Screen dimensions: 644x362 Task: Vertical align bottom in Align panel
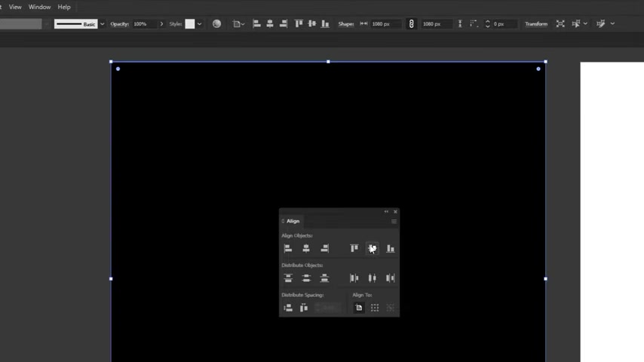(x=390, y=248)
